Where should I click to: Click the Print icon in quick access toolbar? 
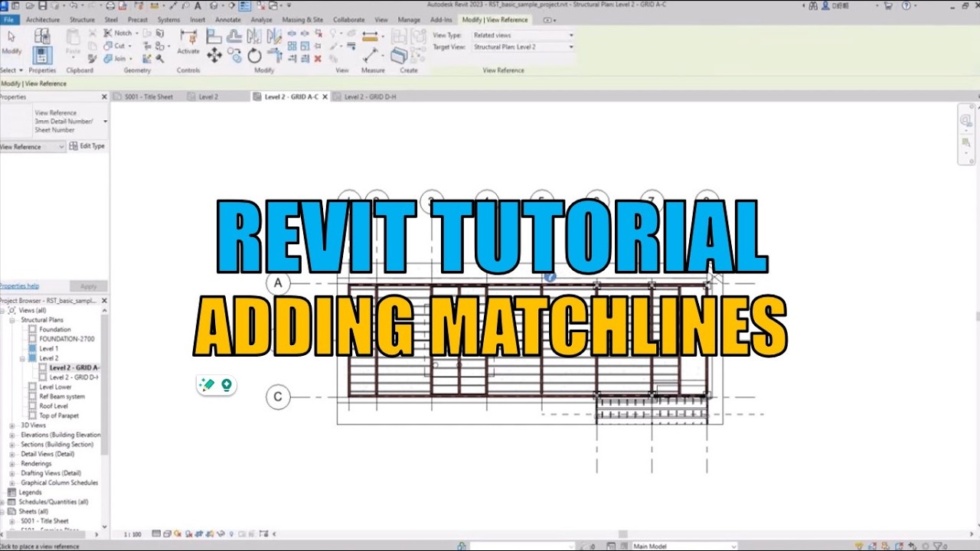tap(109, 5)
